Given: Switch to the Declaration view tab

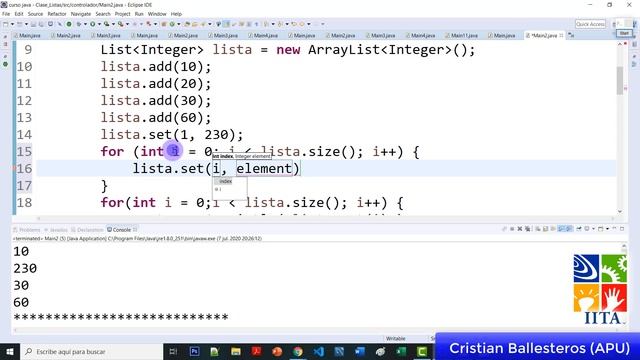Looking at the screenshot, I should tap(87, 230).
